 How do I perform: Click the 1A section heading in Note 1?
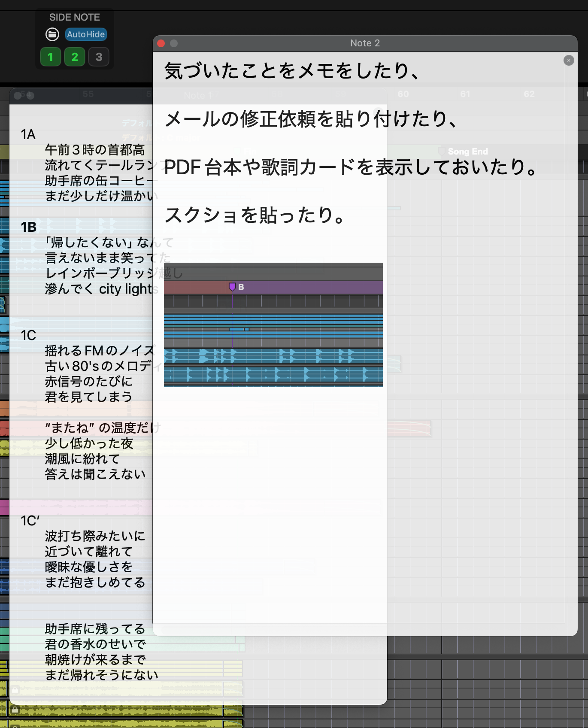28,135
